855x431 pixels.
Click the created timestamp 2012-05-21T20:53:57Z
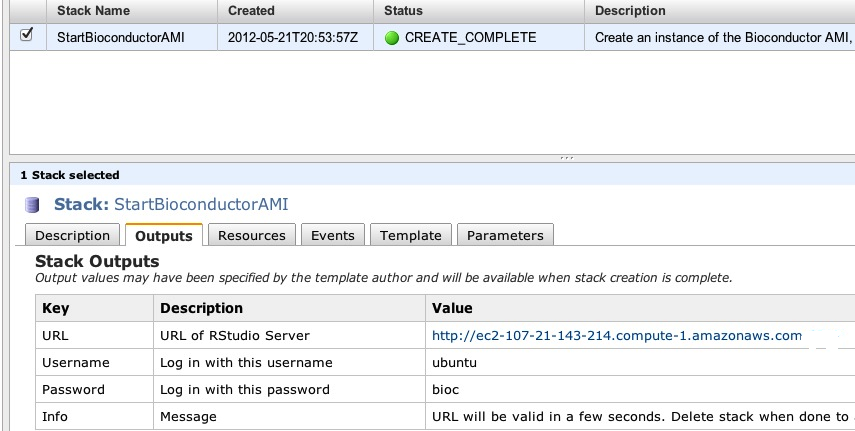tap(293, 38)
